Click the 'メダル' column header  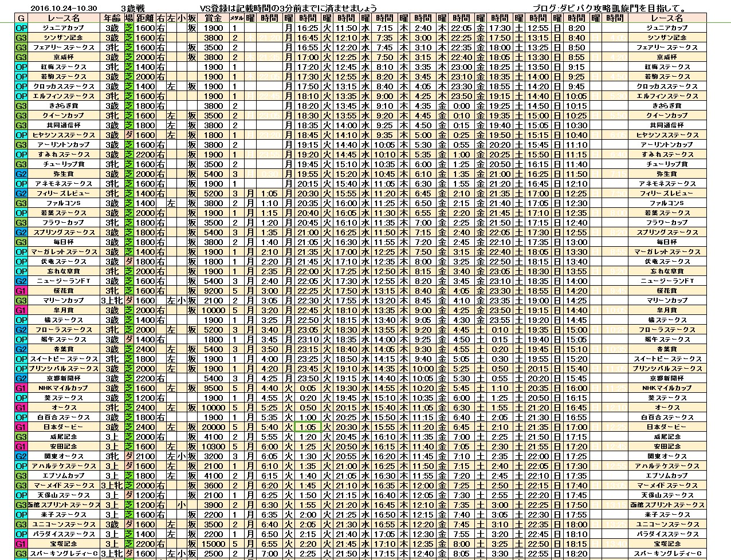235,18
